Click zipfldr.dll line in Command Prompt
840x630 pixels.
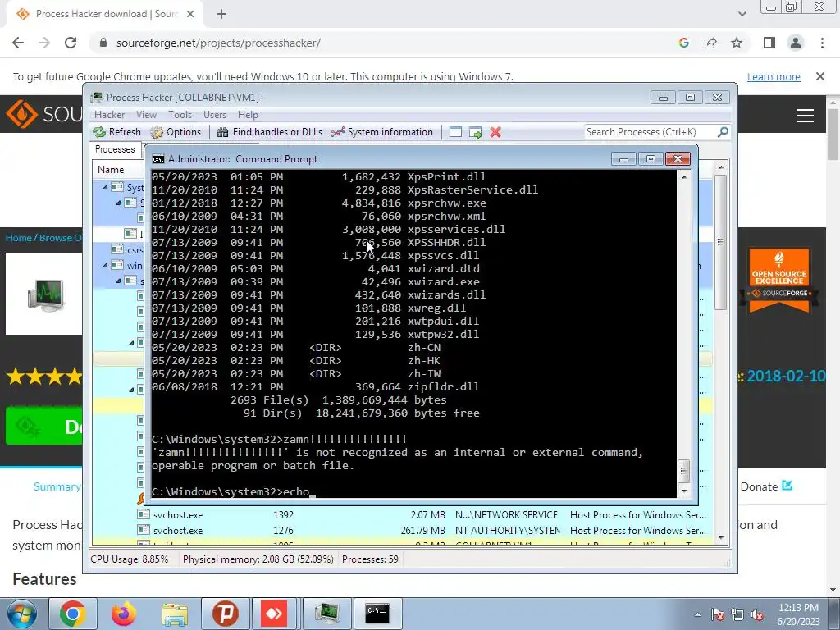pyautogui.click(x=316, y=387)
